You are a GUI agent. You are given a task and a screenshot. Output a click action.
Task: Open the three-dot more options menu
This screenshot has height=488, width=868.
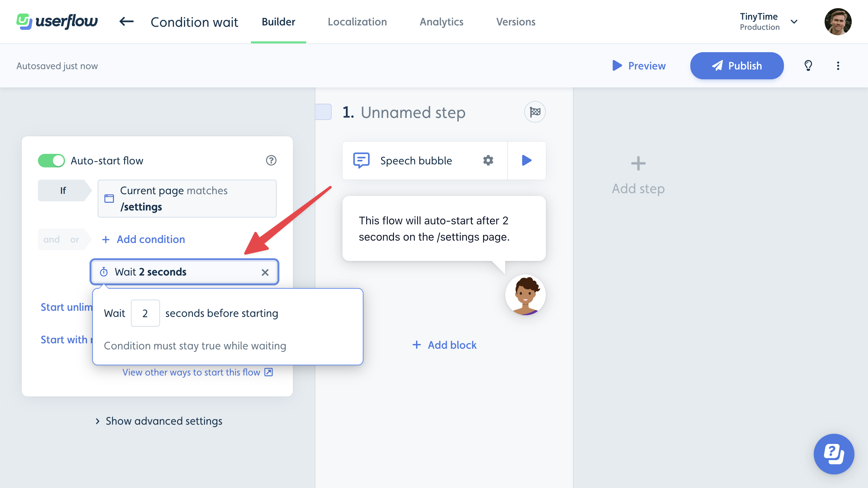(838, 66)
